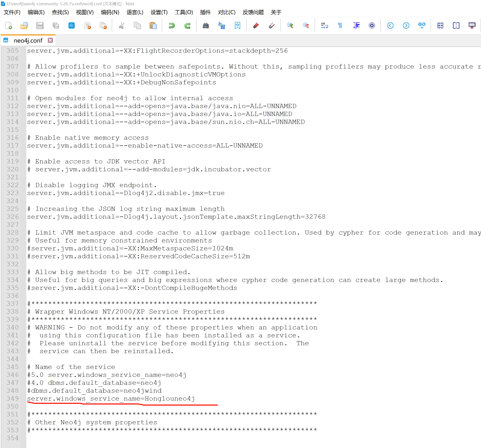
Task: Open the 语言(L) menu
Action: click(x=135, y=12)
